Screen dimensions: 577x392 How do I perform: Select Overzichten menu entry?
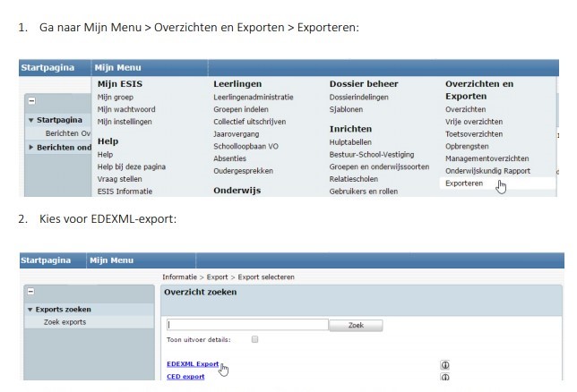pyautogui.click(x=466, y=109)
